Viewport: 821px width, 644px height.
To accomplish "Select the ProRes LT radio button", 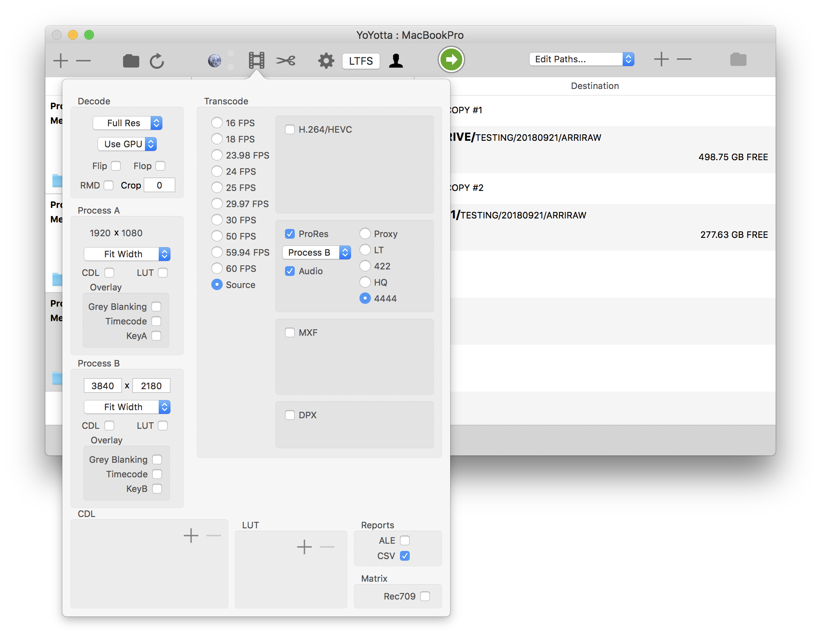I will click(x=365, y=250).
